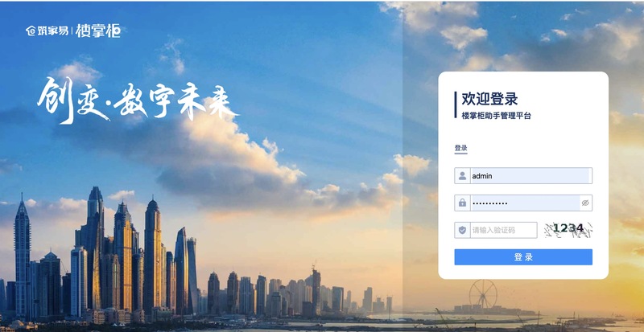Click the 创变·数字未来 calligraphy slogan

pos(137,100)
